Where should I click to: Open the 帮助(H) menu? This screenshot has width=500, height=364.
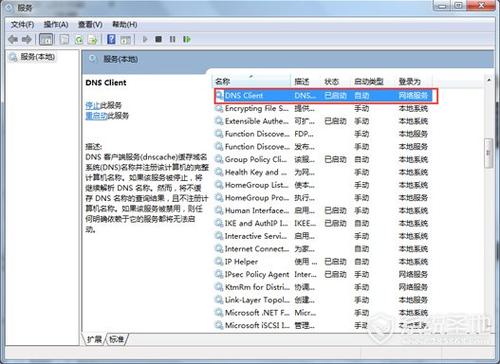click(125, 25)
